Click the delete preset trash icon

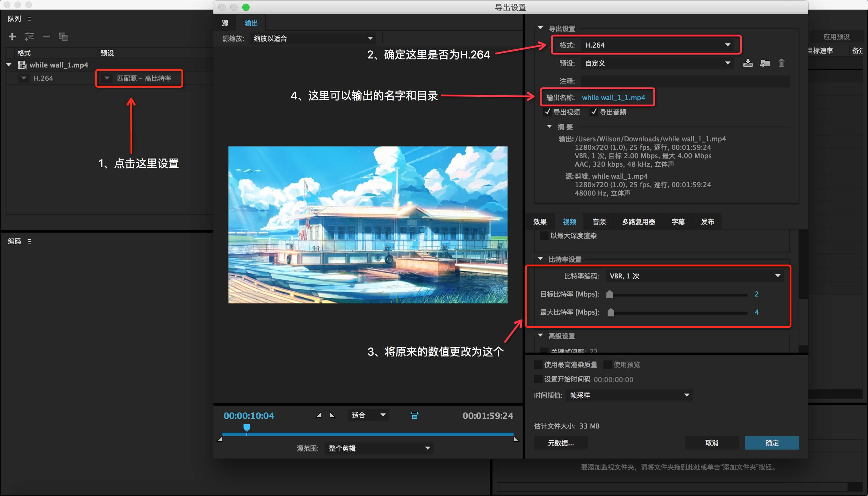[782, 63]
